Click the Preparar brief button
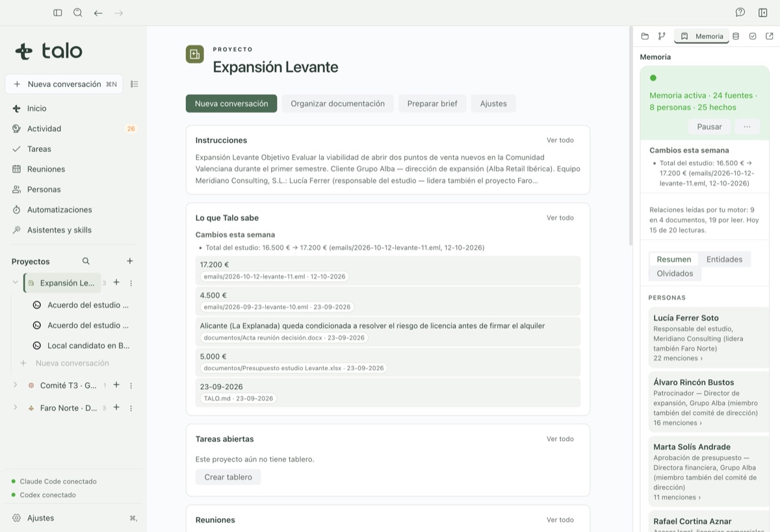780x532 pixels. click(432, 104)
